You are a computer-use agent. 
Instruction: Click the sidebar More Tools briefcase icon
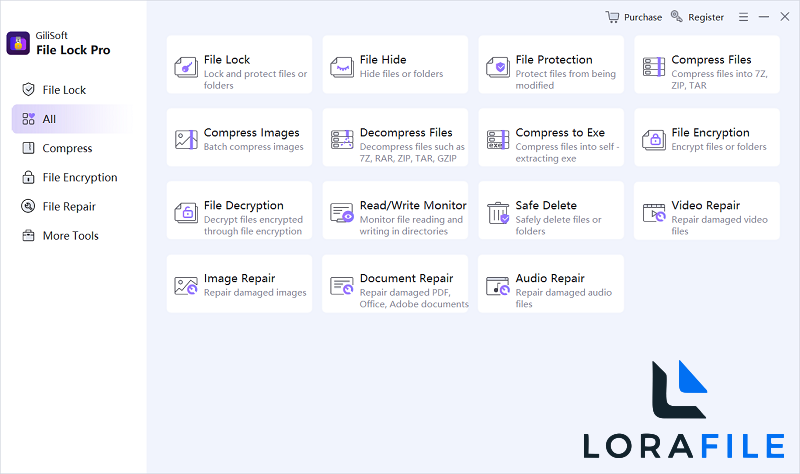click(x=29, y=236)
